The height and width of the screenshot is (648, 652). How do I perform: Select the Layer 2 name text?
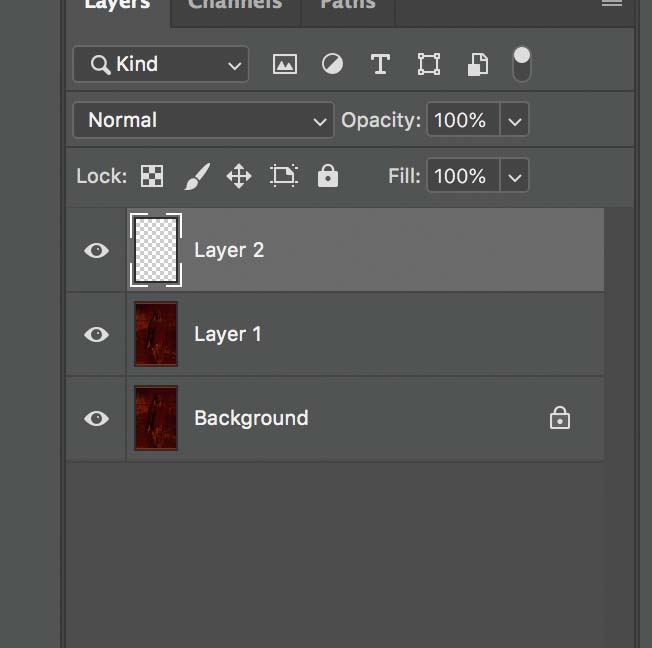click(229, 250)
